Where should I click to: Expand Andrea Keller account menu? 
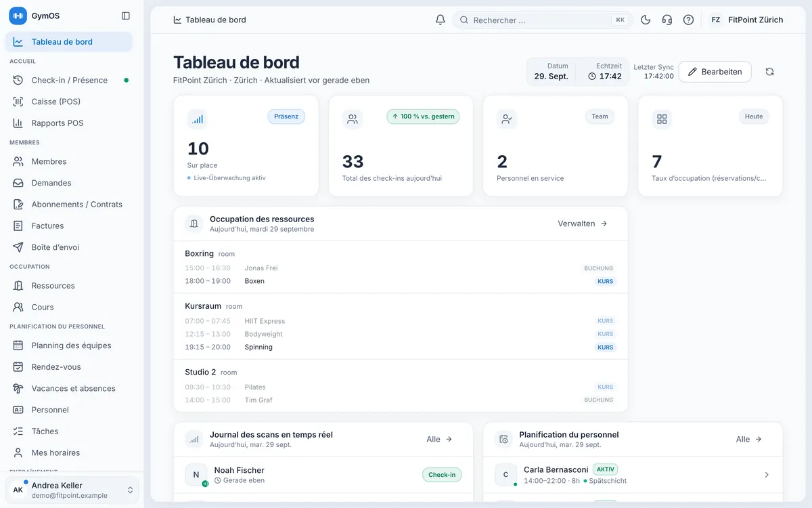click(72, 490)
